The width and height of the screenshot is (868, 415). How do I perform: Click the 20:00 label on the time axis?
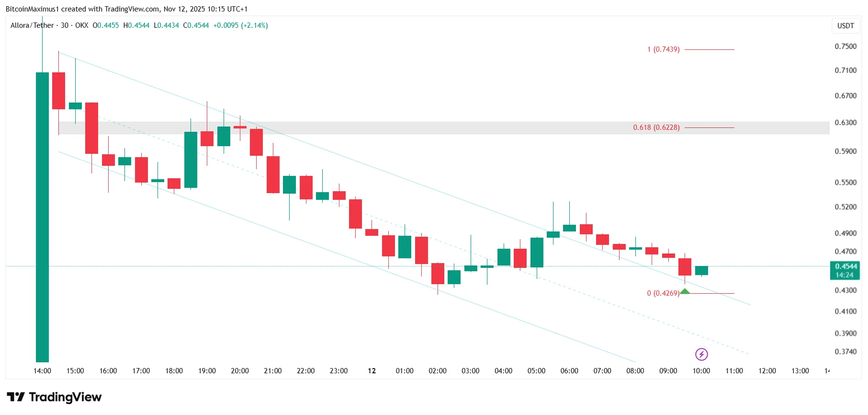tap(240, 371)
